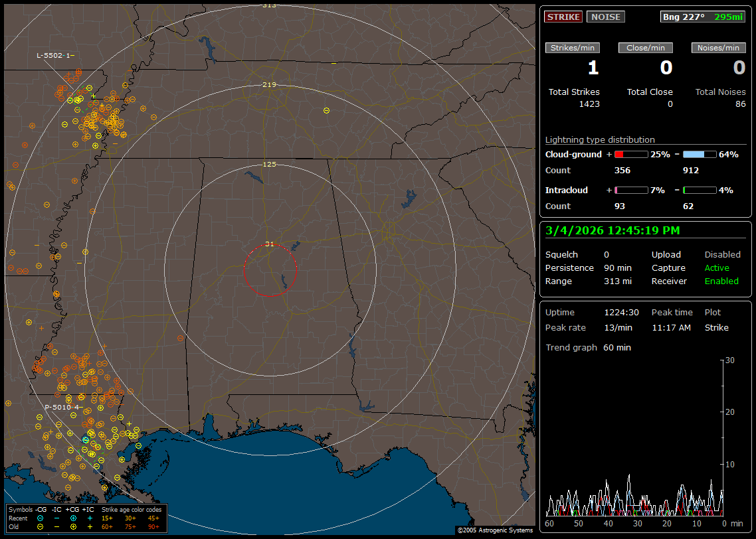Click the green date and time display
The height and width of the screenshot is (539, 756).
pyautogui.click(x=613, y=230)
